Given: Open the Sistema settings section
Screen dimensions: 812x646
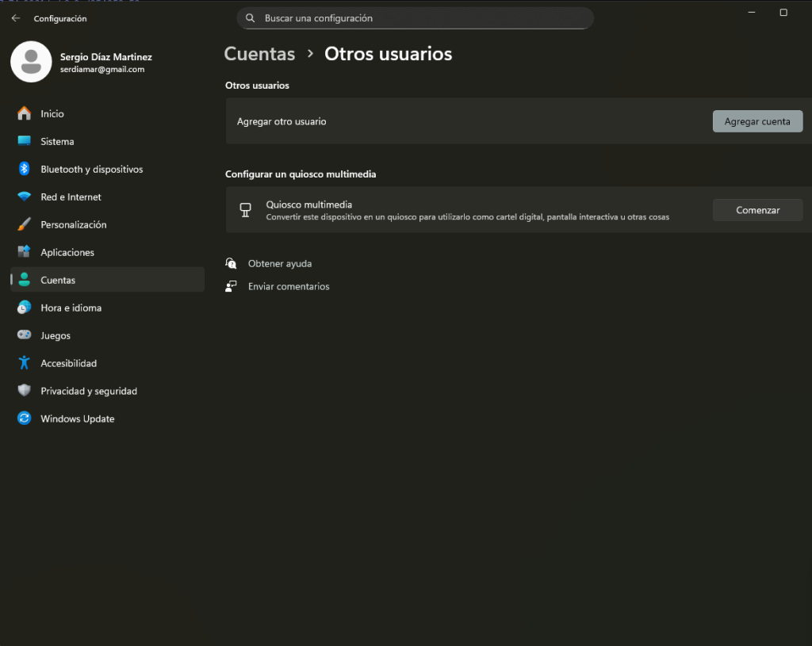Looking at the screenshot, I should (x=57, y=141).
